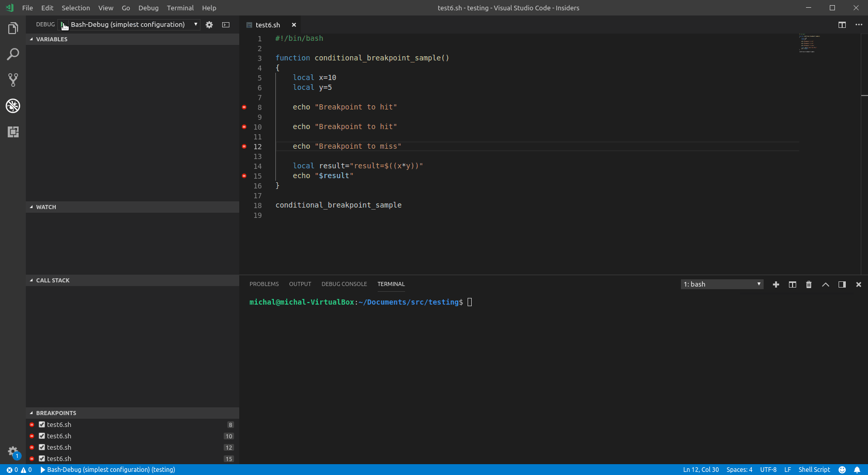This screenshot has height=475, width=868.
Task: Open the Go menu
Action: pos(126,8)
